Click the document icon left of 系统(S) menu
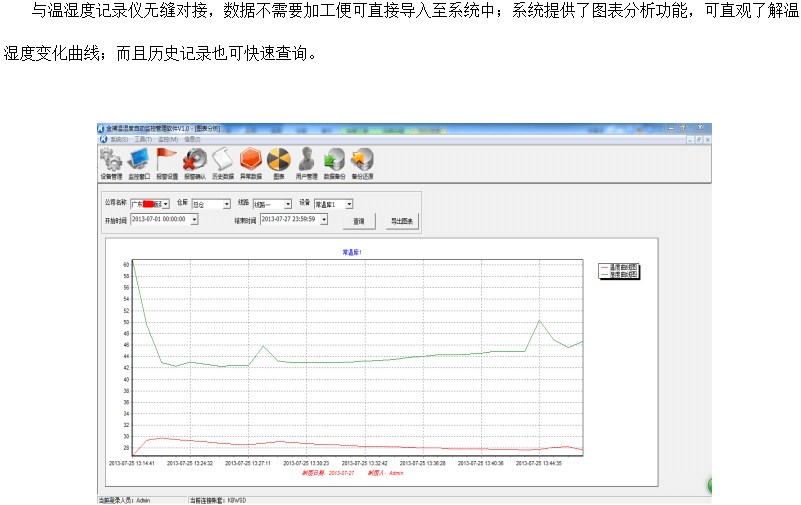The image size is (801, 505). click(x=103, y=139)
